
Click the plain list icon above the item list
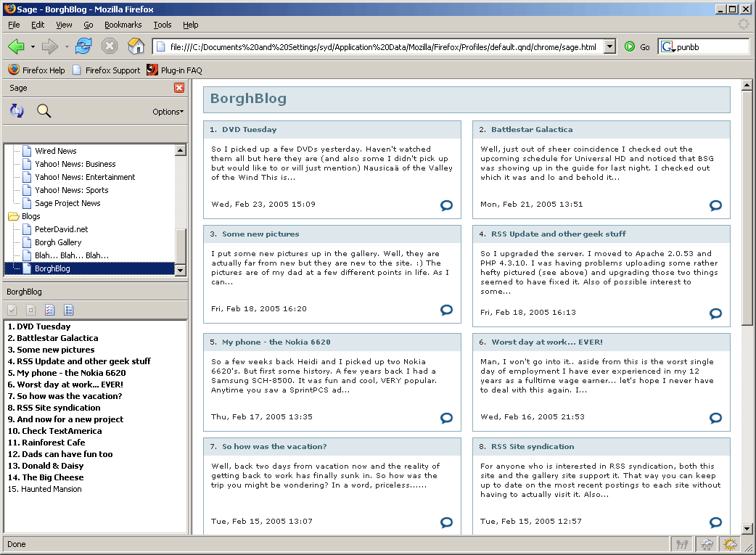click(68, 310)
